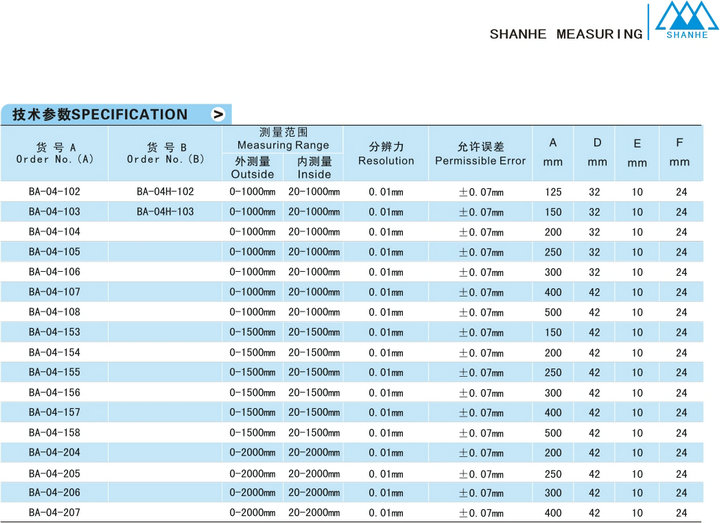
Task: Select order number BA-04-105
Action: [x=54, y=252]
